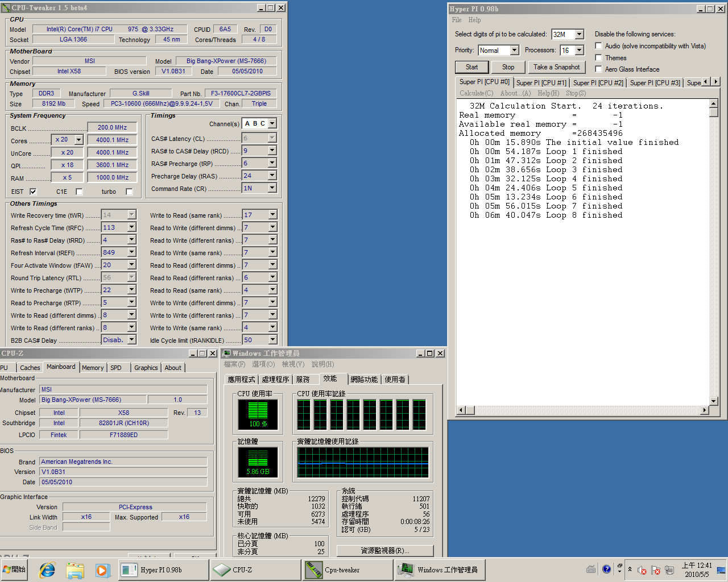The height and width of the screenshot is (582, 728).
Task: Click the Task Manager title bar icon
Action: click(x=226, y=354)
